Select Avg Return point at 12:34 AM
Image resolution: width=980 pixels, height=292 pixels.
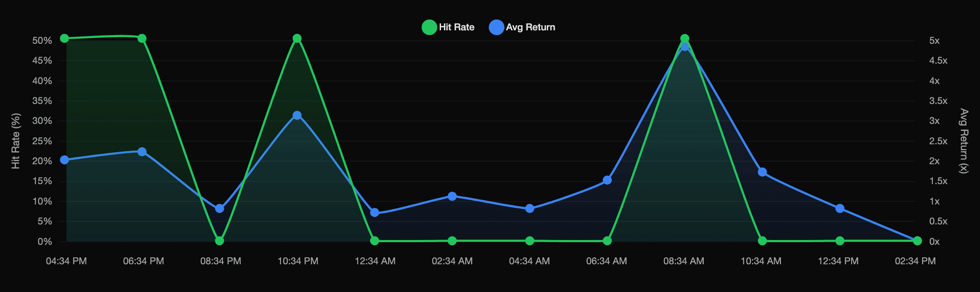(x=375, y=212)
